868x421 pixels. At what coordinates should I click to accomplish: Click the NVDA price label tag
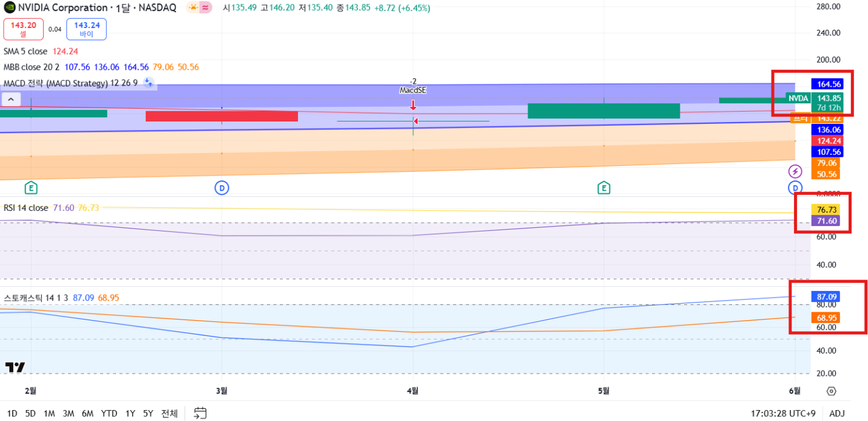(x=798, y=98)
